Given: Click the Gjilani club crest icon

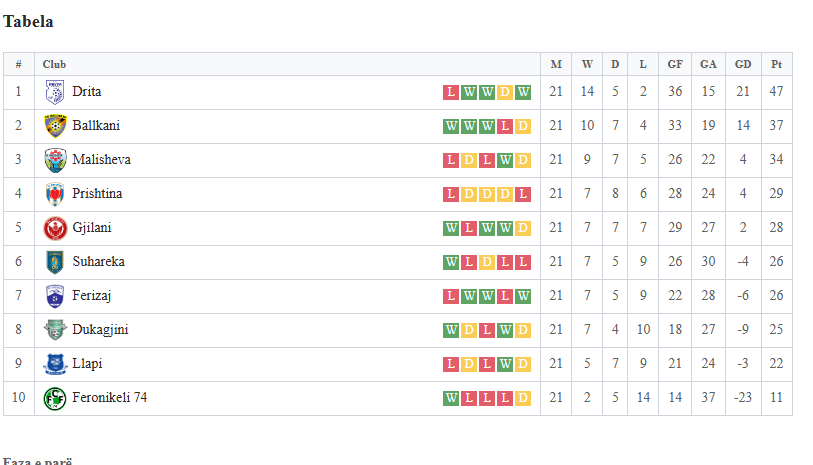Looking at the screenshot, I should pos(55,228).
